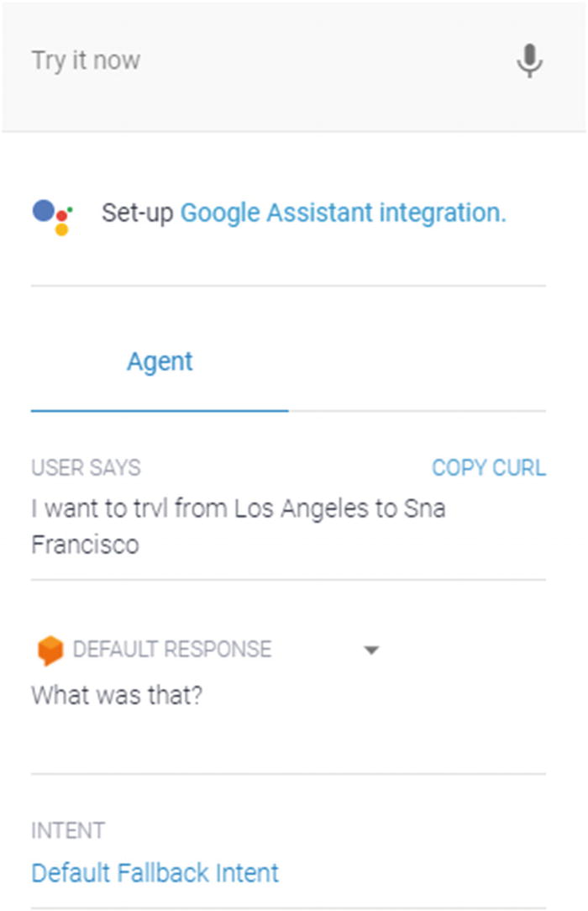Click the USER SAYS heading
This screenshot has width=588, height=911.
tap(86, 468)
